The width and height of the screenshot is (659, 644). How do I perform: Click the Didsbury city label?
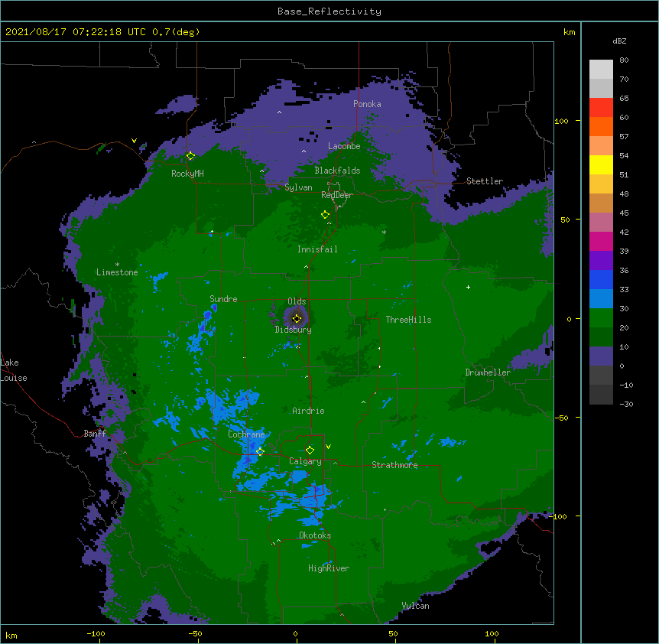tap(294, 330)
